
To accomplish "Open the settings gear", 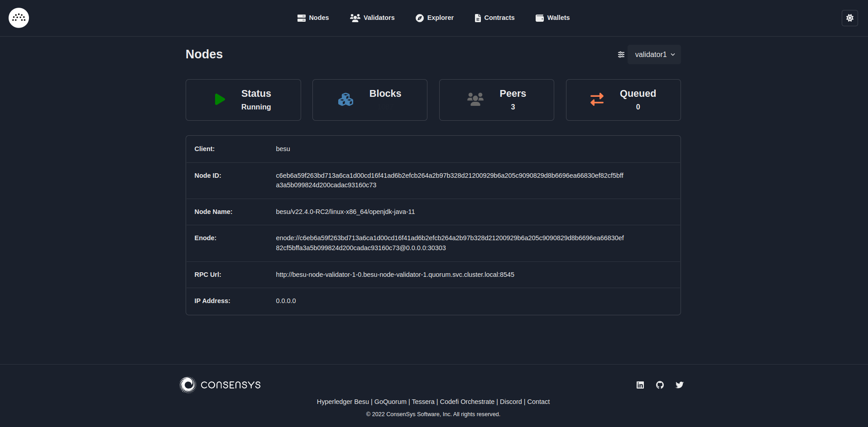I will pyautogui.click(x=849, y=18).
